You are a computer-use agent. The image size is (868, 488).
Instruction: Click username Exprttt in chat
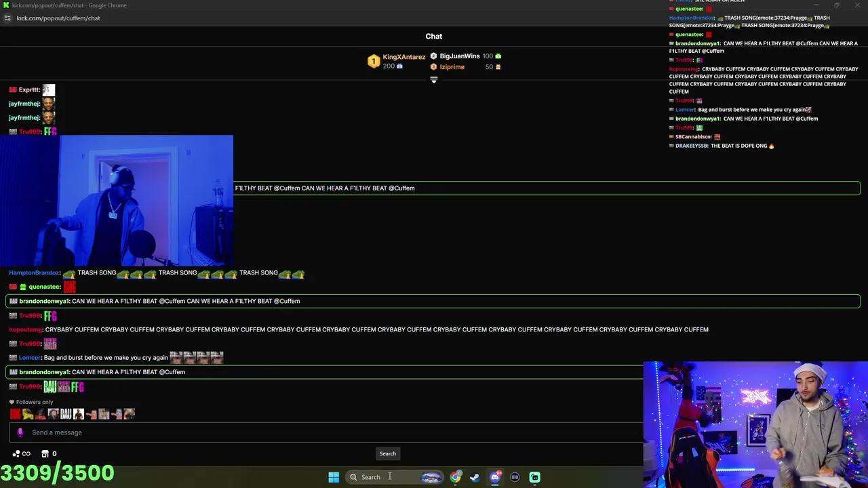[x=29, y=90]
